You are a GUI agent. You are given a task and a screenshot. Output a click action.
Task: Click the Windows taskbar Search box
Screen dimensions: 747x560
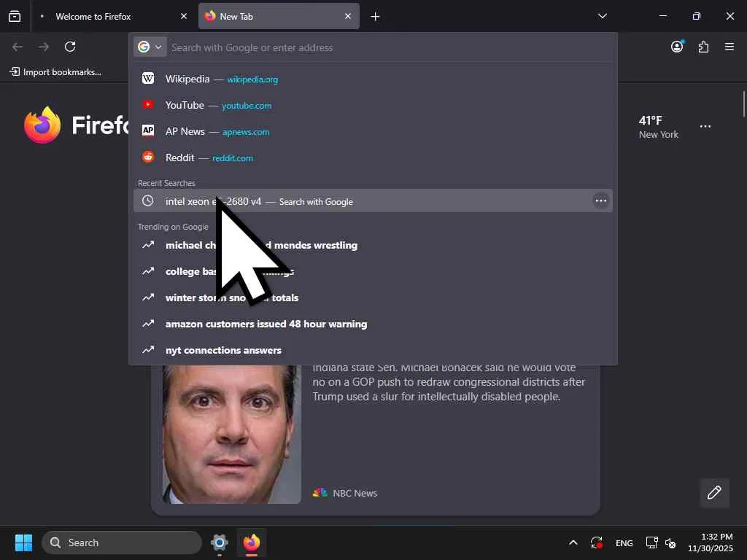(122, 542)
